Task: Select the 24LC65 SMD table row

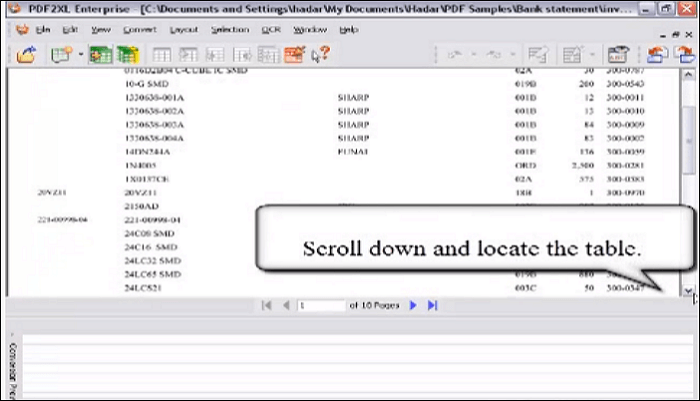Action: (152, 273)
